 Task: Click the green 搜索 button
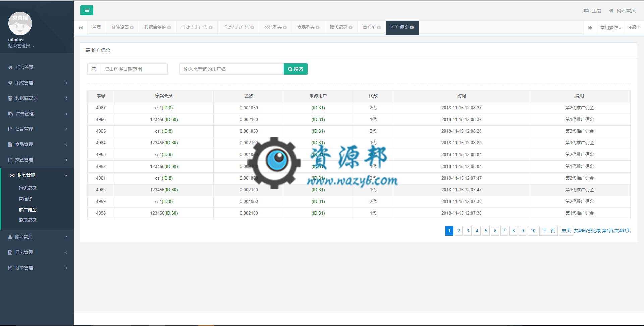pos(296,69)
